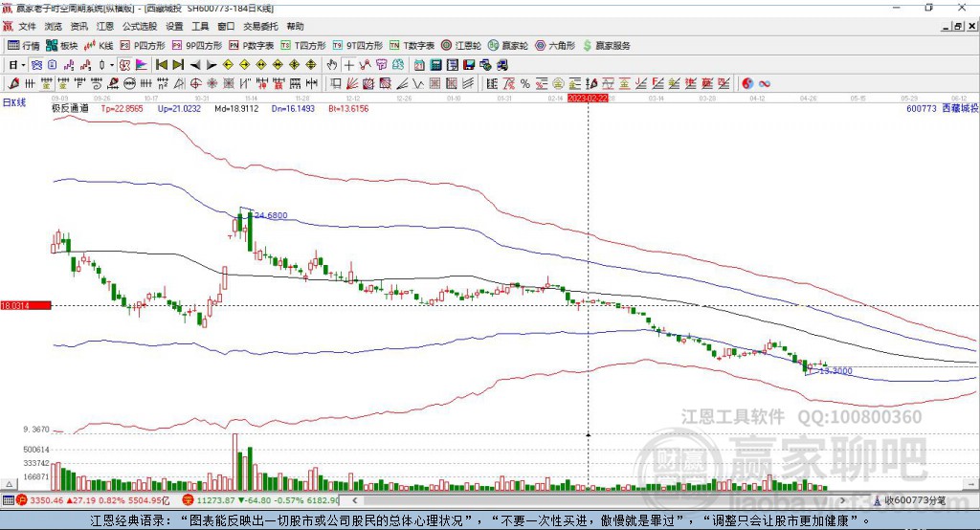The width and height of the screenshot is (980, 530).
Task: Open T四方形 tool
Action: (x=303, y=46)
